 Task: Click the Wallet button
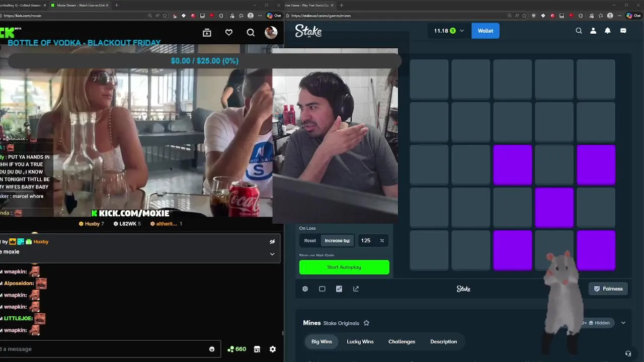486,31
